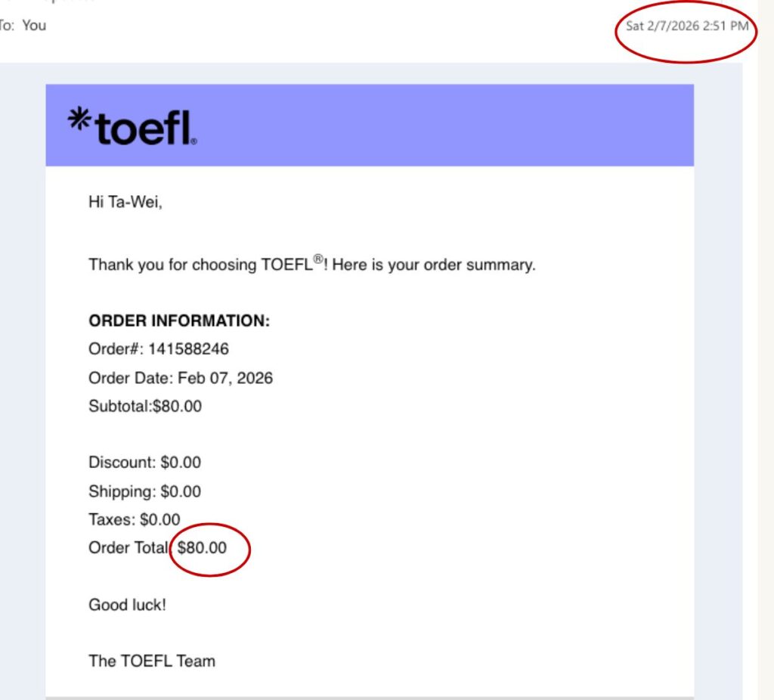Click the 'Good luck!' text
Image resolution: width=774 pixels, height=700 pixels.
pyautogui.click(x=127, y=605)
